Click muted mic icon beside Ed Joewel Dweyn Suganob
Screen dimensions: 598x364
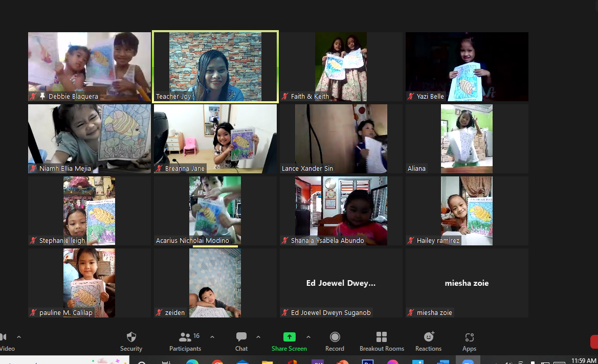tap(285, 312)
